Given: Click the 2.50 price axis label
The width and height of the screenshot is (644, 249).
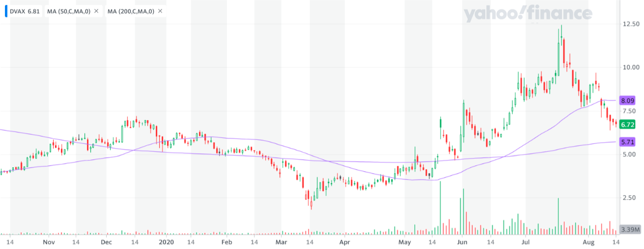Looking at the screenshot, I should [629, 198].
